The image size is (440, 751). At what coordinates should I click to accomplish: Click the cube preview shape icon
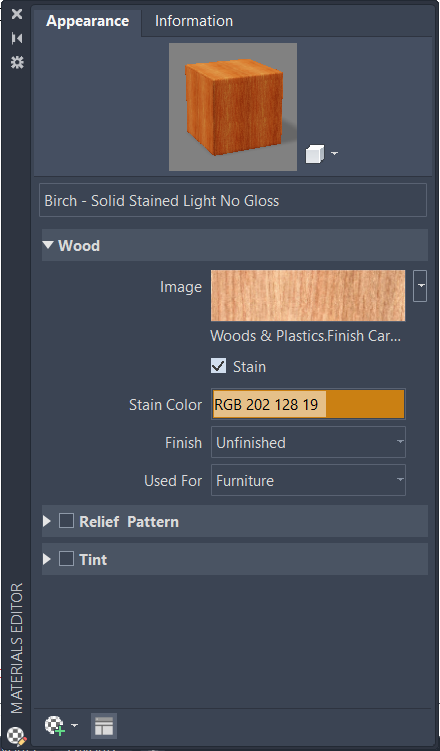pos(315,154)
